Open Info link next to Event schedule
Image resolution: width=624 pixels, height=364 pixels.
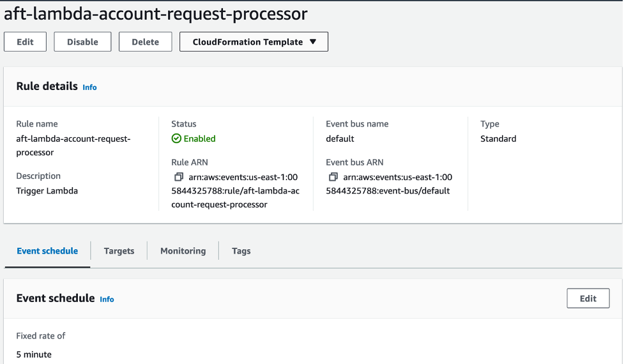coord(107,299)
